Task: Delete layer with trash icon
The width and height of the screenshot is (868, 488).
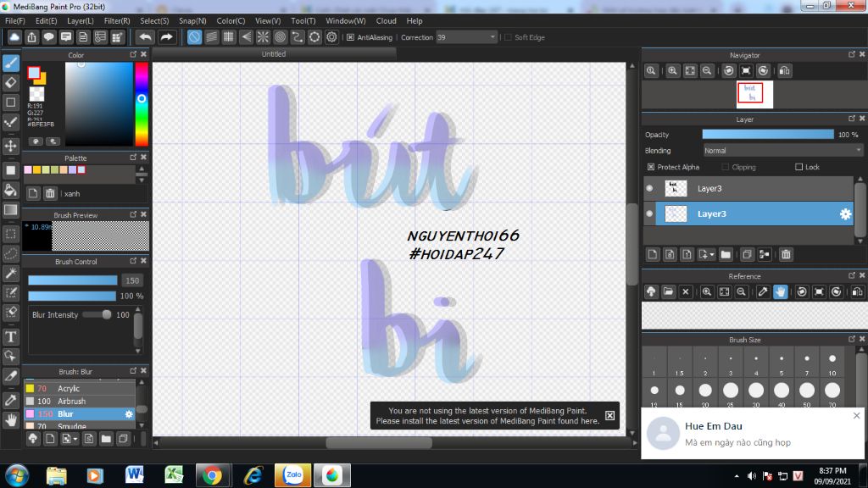Action: (x=786, y=254)
